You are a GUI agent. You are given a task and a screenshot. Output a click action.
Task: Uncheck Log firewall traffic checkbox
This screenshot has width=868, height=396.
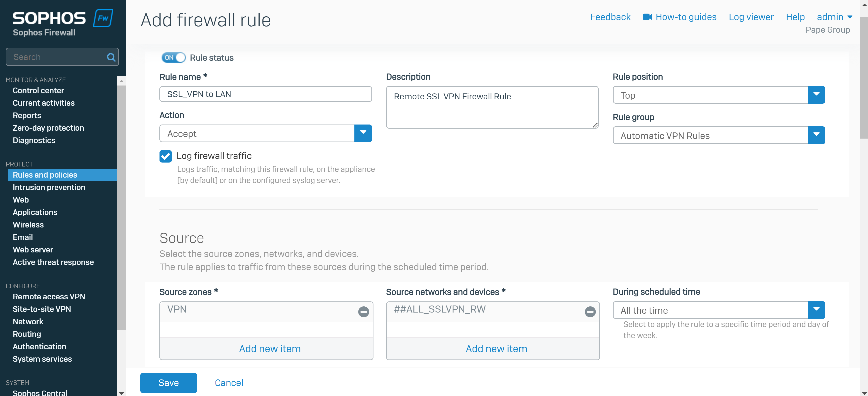[166, 156]
